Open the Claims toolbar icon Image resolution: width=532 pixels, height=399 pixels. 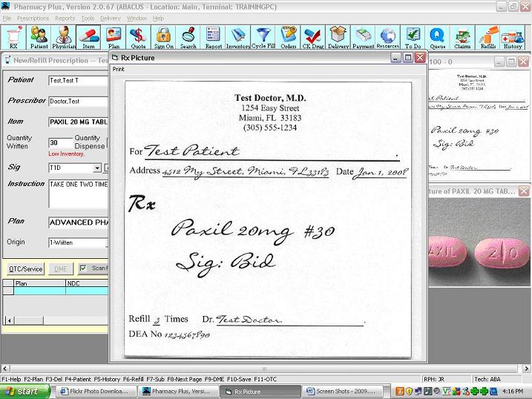pyautogui.click(x=462, y=37)
